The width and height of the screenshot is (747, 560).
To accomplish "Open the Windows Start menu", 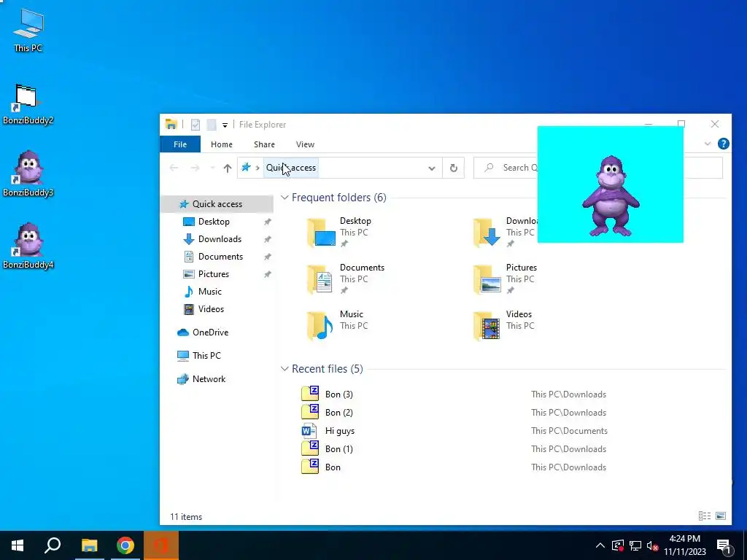I will tap(18, 545).
